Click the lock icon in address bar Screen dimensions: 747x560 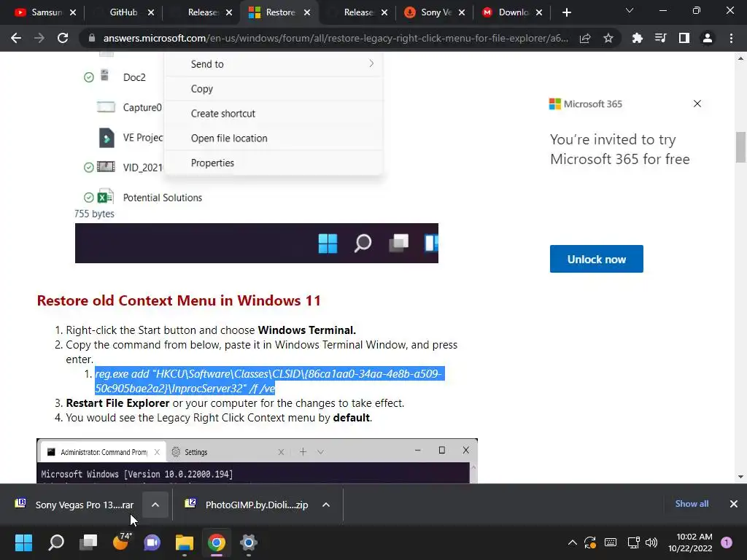click(x=92, y=38)
